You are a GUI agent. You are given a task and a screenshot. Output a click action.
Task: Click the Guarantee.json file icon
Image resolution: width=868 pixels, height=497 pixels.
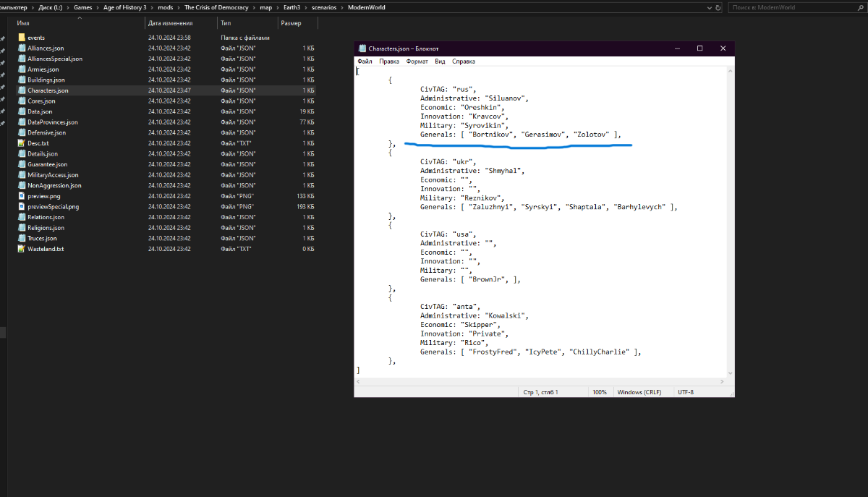[x=22, y=164]
